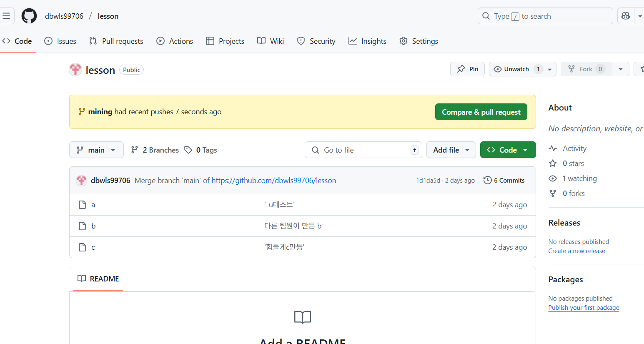
Task: Open the Fork options dropdown arrow
Action: click(621, 69)
